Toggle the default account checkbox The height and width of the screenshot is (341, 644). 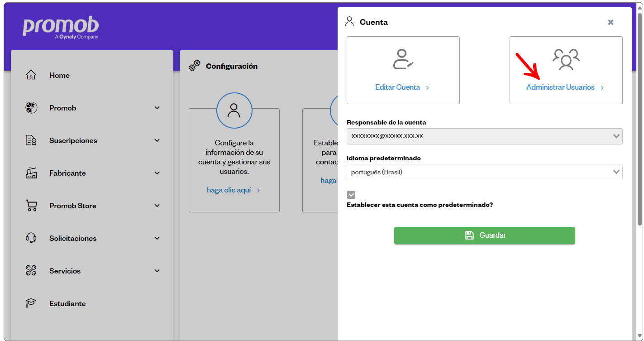pos(351,195)
